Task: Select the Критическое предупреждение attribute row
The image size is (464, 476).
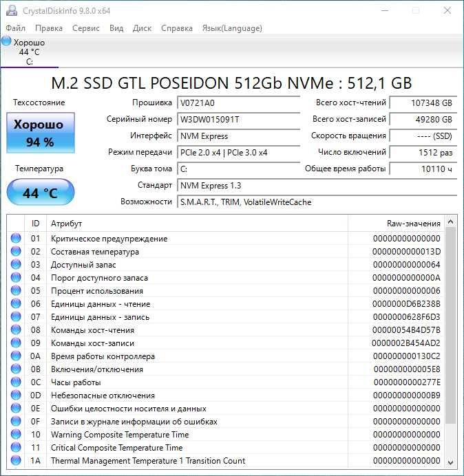Action: point(226,238)
